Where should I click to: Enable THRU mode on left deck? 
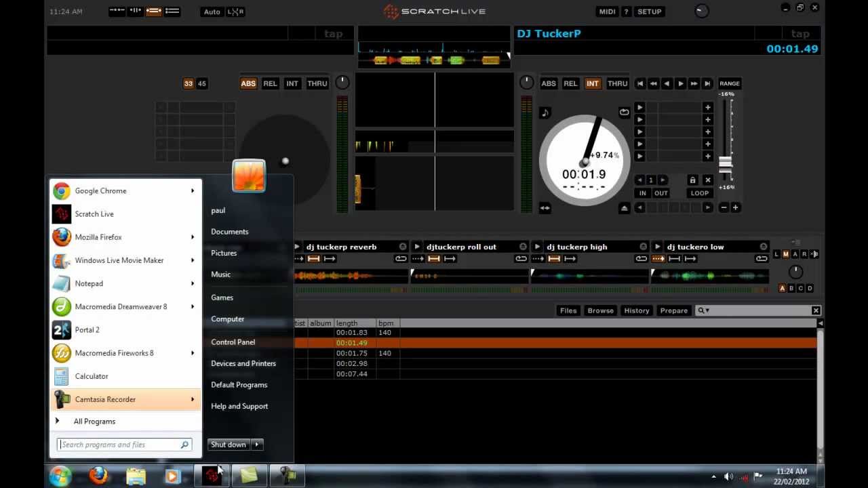coord(317,84)
